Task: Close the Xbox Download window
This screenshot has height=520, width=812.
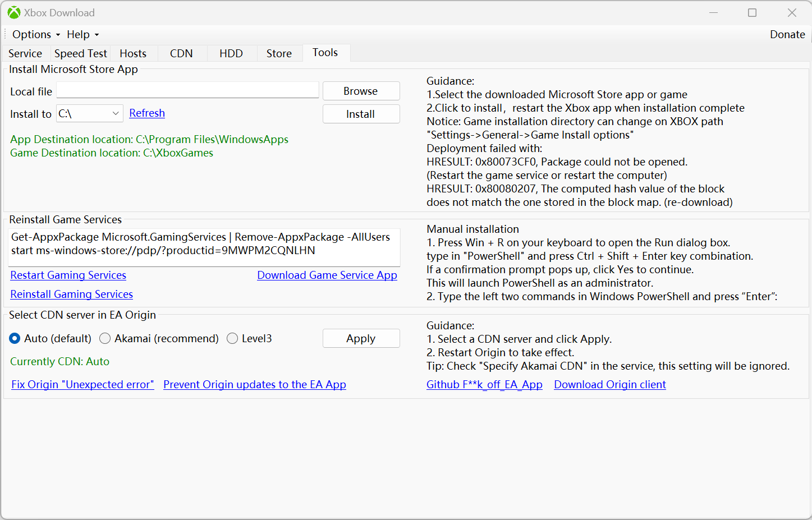Action: 792,12
